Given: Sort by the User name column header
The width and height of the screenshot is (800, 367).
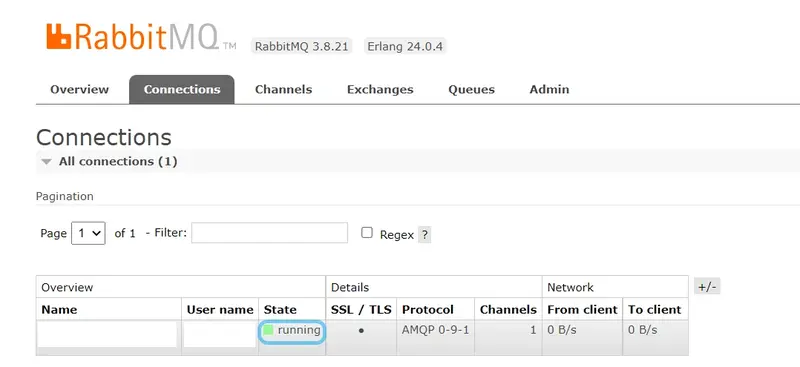Looking at the screenshot, I should point(220,309).
